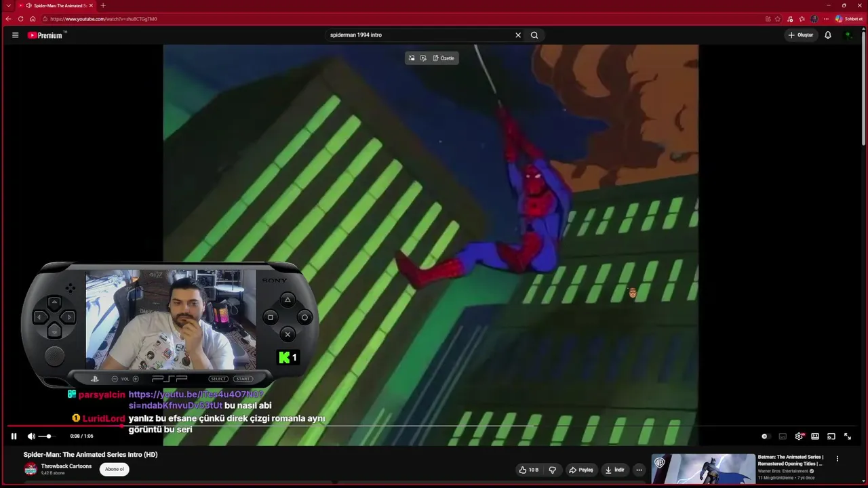
Task: Click the video edit icon beside Özetle
Action: (423, 58)
